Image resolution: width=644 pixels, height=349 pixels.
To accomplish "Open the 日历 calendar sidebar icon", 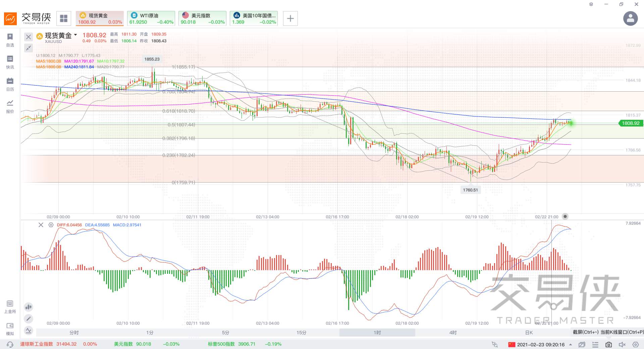I will pyautogui.click(x=10, y=84).
